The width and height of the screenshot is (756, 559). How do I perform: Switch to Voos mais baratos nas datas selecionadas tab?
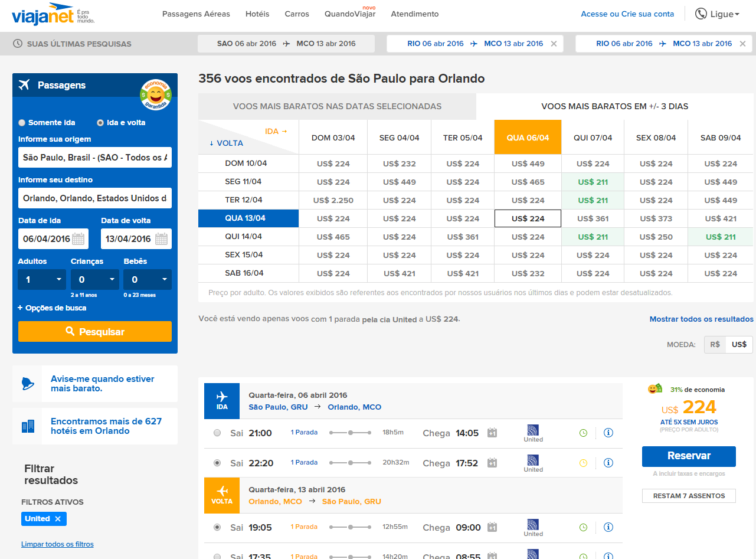tap(337, 107)
